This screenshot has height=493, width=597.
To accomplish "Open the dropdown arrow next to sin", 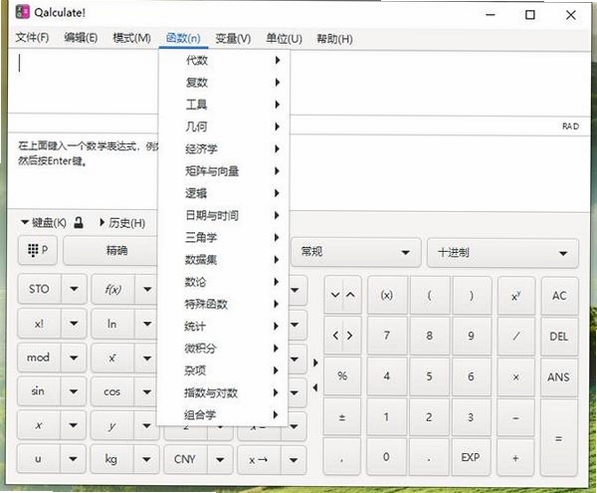I will [74, 391].
